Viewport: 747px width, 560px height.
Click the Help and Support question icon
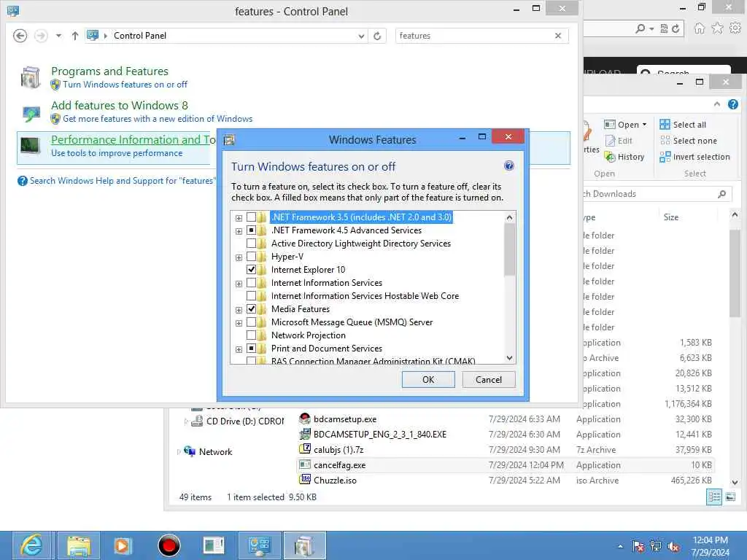click(x=23, y=181)
